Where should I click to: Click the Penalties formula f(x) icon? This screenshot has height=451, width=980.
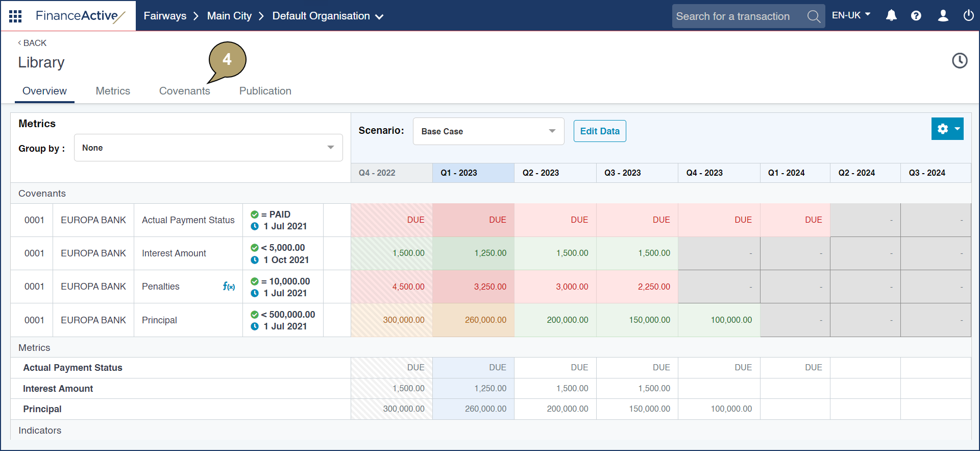click(x=229, y=287)
